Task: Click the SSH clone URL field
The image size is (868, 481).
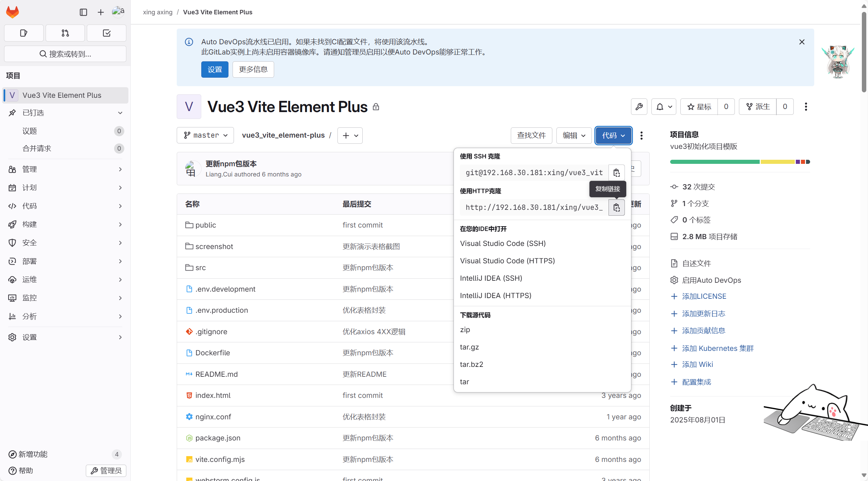Action: point(534,173)
